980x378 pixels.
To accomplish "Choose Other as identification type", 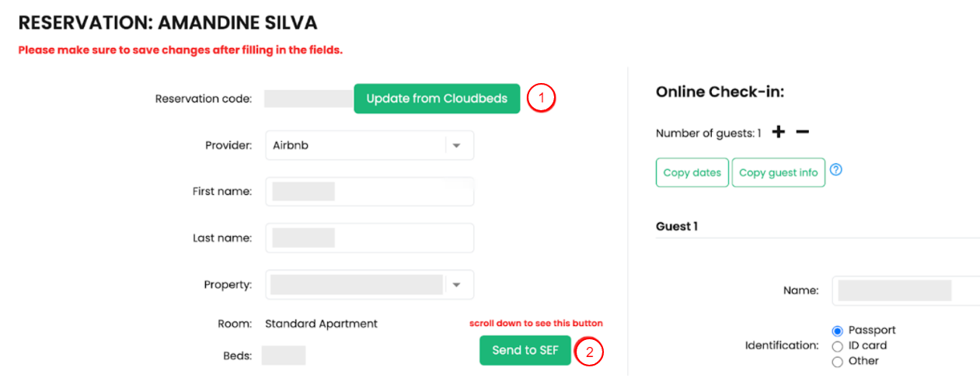I will click(838, 362).
